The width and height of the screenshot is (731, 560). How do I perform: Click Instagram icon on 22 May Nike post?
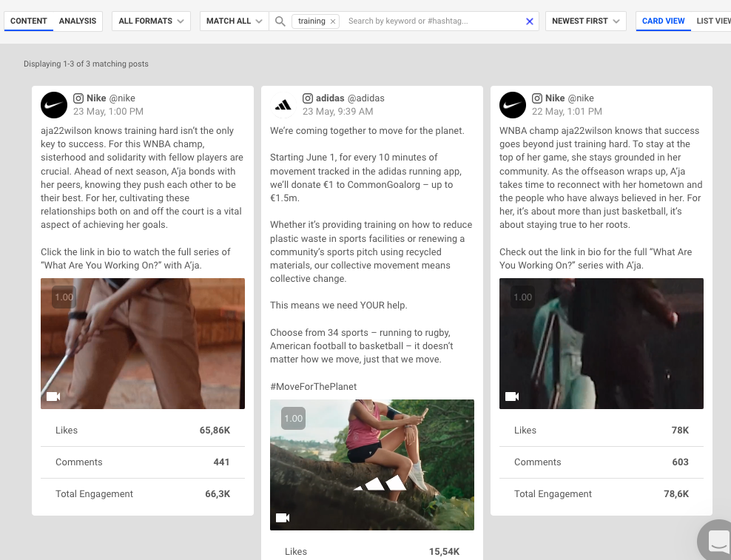point(537,98)
